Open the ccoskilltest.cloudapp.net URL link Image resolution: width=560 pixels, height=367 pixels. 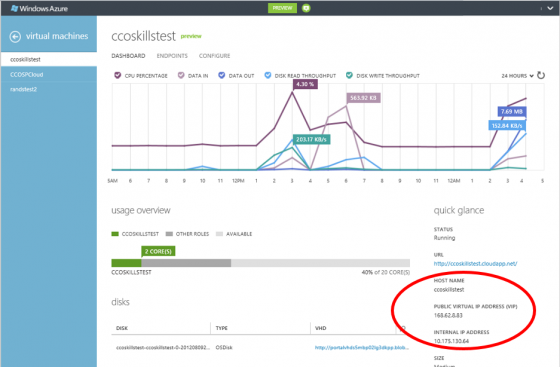[475, 263]
